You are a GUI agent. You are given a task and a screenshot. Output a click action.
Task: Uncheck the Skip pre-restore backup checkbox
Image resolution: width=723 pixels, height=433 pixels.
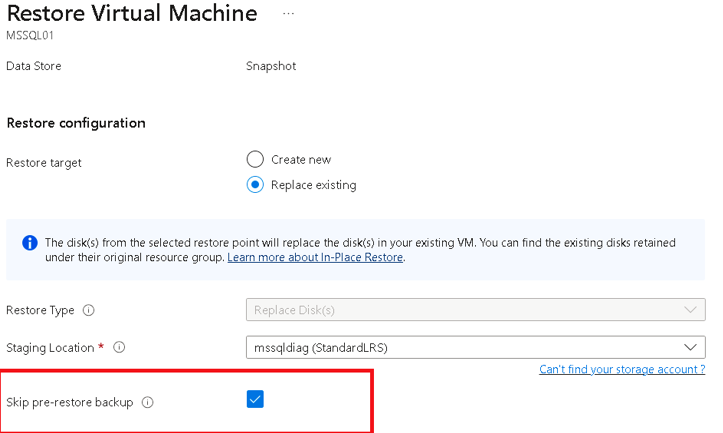(x=255, y=400)
